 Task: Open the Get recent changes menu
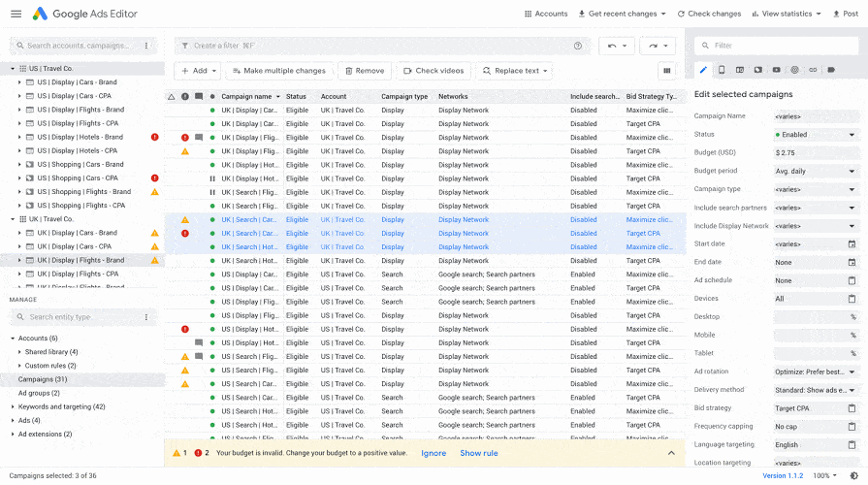click(622, 14)
